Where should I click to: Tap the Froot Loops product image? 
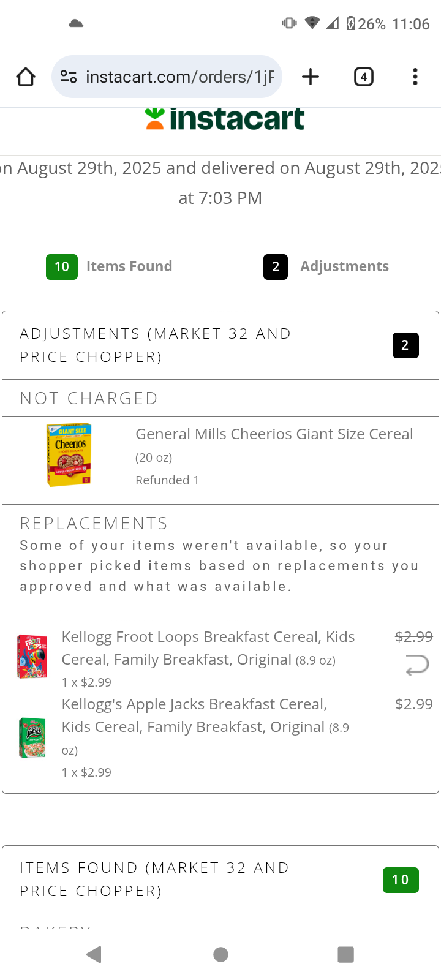tap(32, 657)
